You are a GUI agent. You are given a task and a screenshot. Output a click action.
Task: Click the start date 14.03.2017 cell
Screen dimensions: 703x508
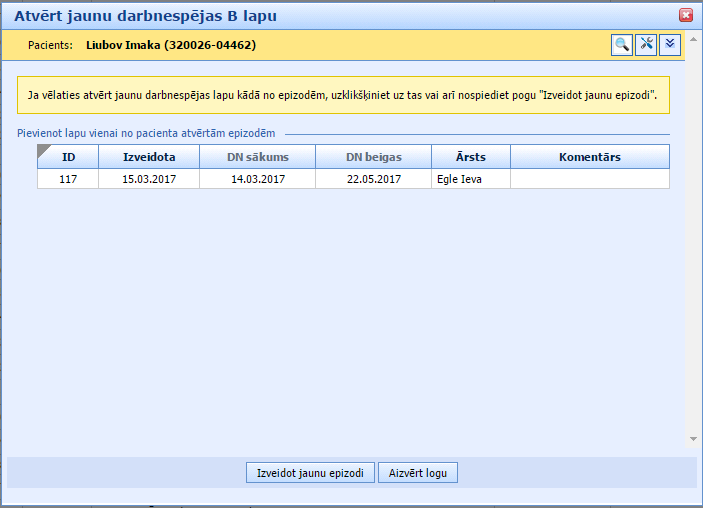(257, 179)
